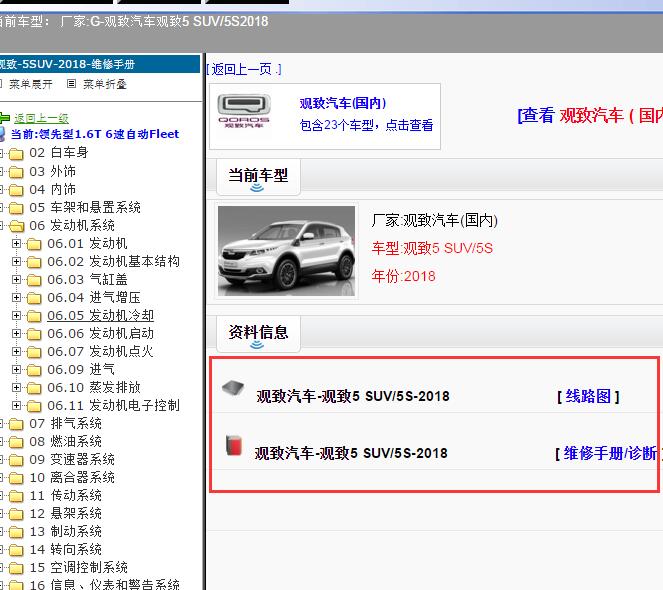Screen dimensions: 663x590
Task: Click the folder icon for 10 离合器系统
Action: click(16, 478)
